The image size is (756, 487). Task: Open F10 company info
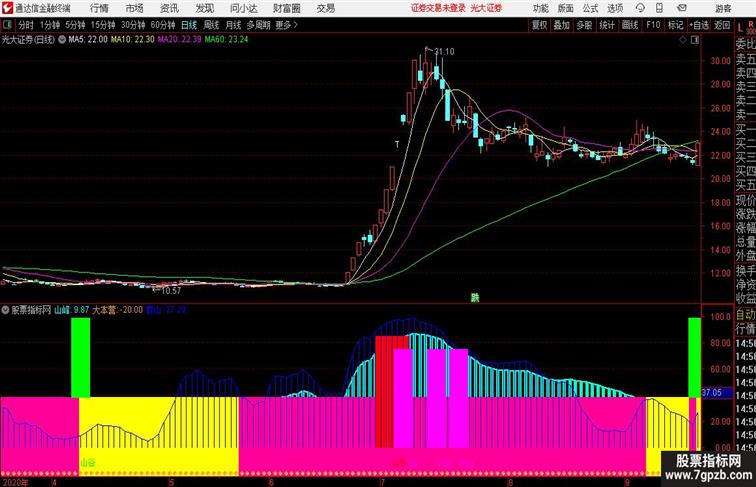point(653,25)
